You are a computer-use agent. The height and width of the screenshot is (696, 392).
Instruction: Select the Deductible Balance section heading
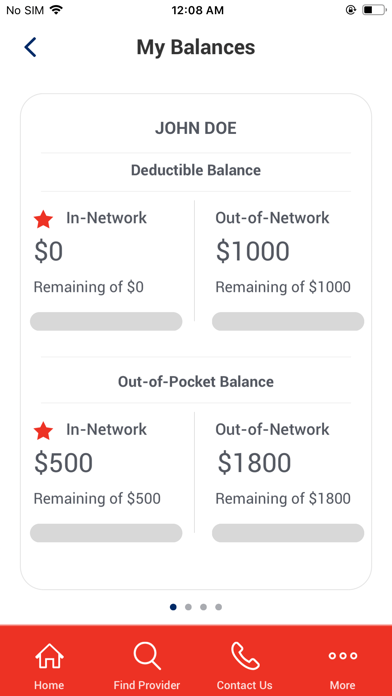[x=196, y=170]
